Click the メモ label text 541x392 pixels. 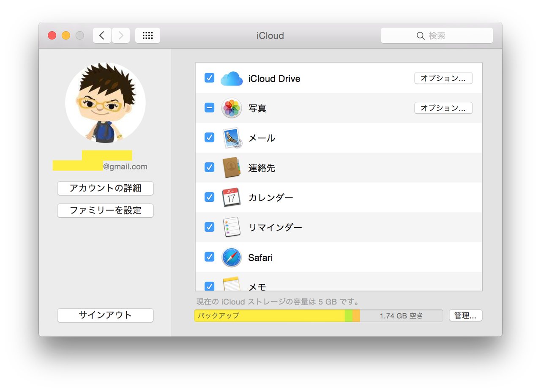[257, 287]
